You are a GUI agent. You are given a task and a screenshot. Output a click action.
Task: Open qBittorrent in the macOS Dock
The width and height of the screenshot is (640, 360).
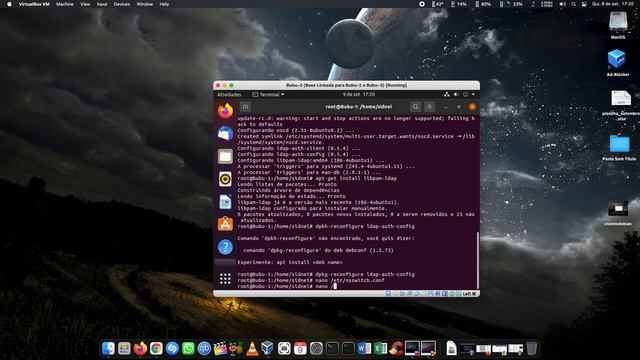[x=204, y=348]
